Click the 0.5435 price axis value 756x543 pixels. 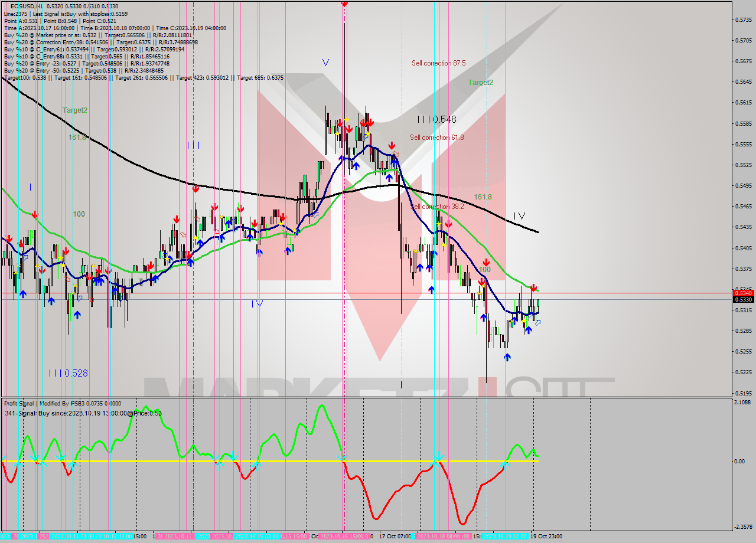click(x=744, y=227)
